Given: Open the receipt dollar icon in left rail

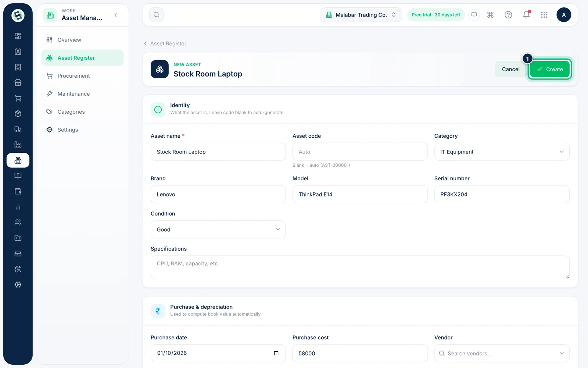Looking at the screenshot, I should click(x=18, y=67).
